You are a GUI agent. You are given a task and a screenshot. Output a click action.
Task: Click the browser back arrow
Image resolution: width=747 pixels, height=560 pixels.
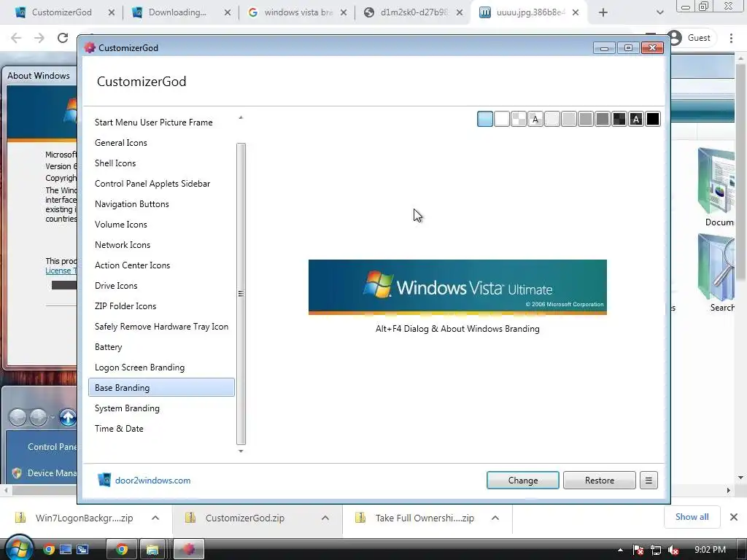[x=16, y=38]
